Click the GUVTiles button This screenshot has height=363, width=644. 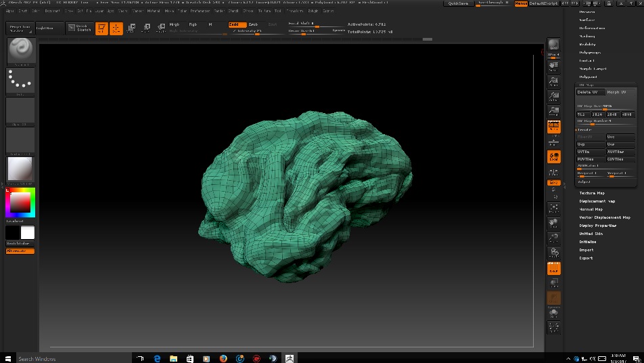click(x=620, y=159)
